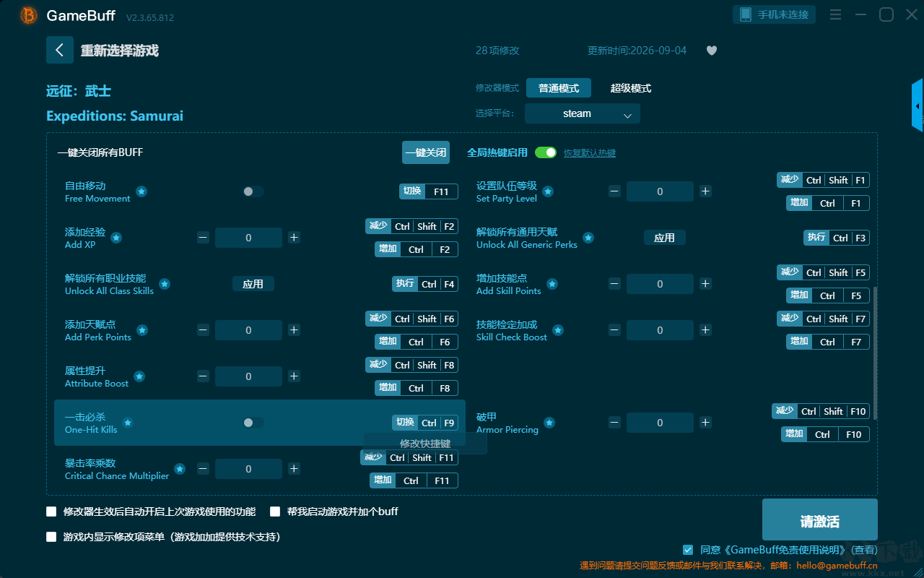Increase Set Party Level with plus
This screenshot has width=924, height=578.
(705, 191)
